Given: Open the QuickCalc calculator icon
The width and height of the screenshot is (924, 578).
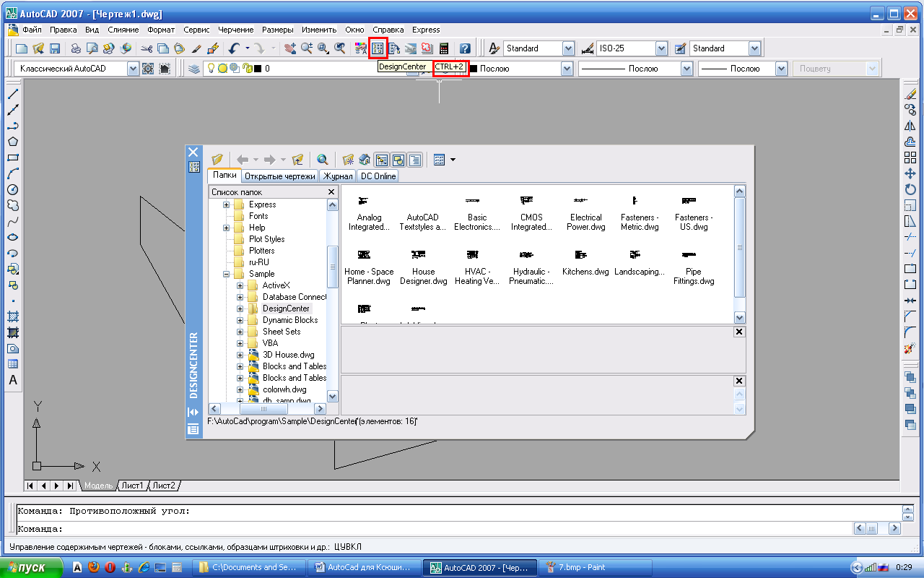Looking at the screenshot, I should [443, 48].
